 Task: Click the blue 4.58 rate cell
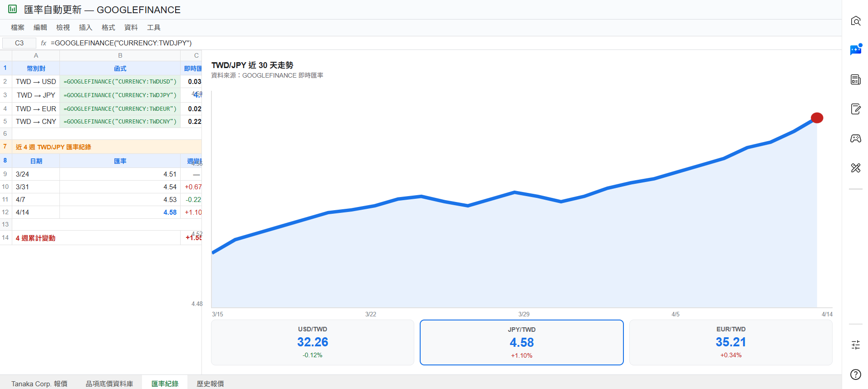pyautogui.click(x=120, y=212)
